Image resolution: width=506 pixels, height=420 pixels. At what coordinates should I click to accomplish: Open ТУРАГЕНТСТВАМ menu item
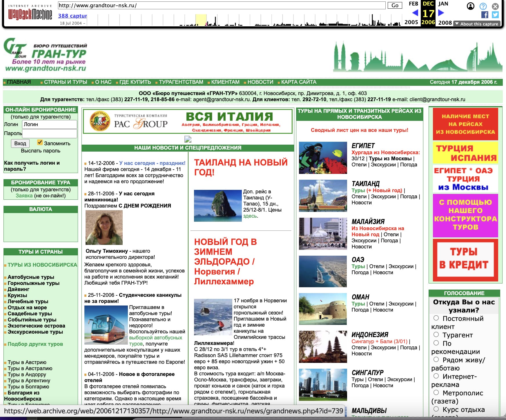click(x=181, y=82)
